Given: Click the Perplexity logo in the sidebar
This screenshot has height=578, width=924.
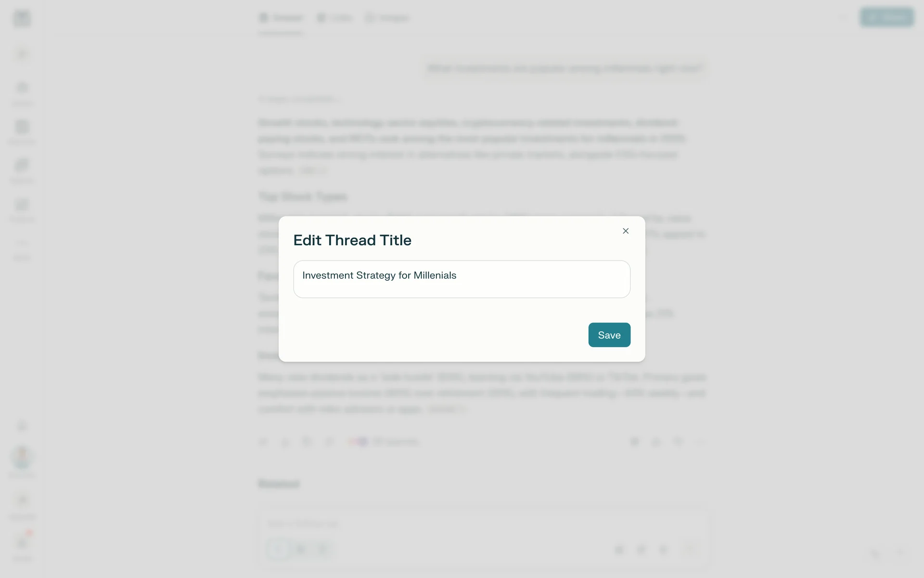Looking at the screenshot, I should click(x=22, y=19).
